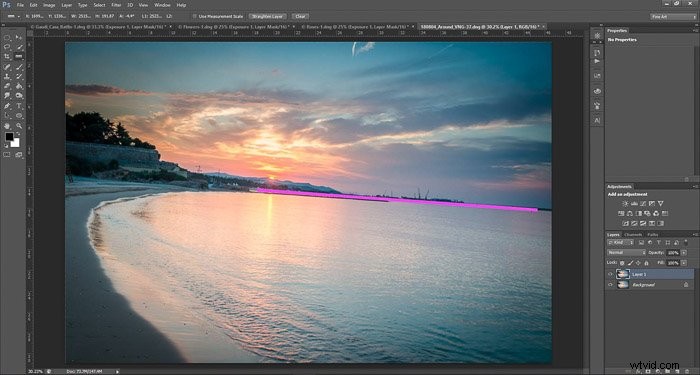This screenshot has width=700, height=375.
Task: Add a Curves adjustment
Action: 643,203
